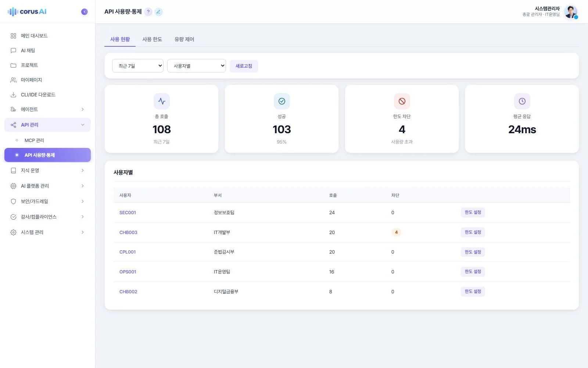
Task: Click the average response clock icon
Action: point(522,101)
